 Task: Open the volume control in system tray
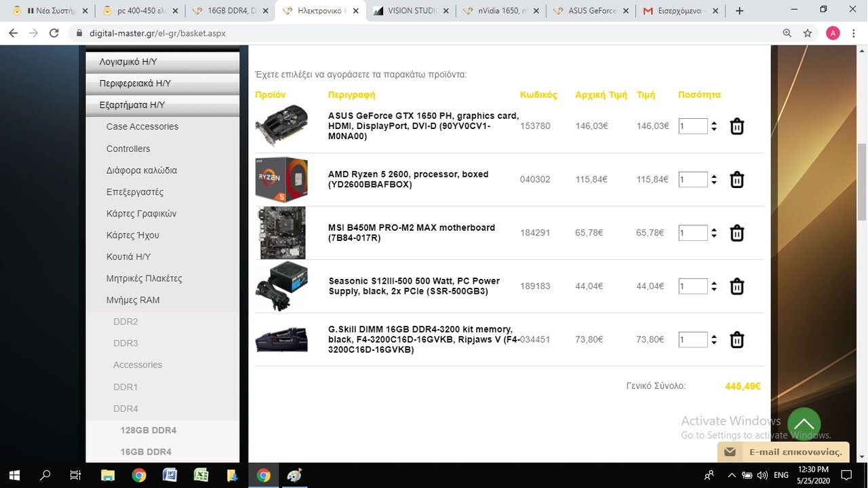coord(762,475)
